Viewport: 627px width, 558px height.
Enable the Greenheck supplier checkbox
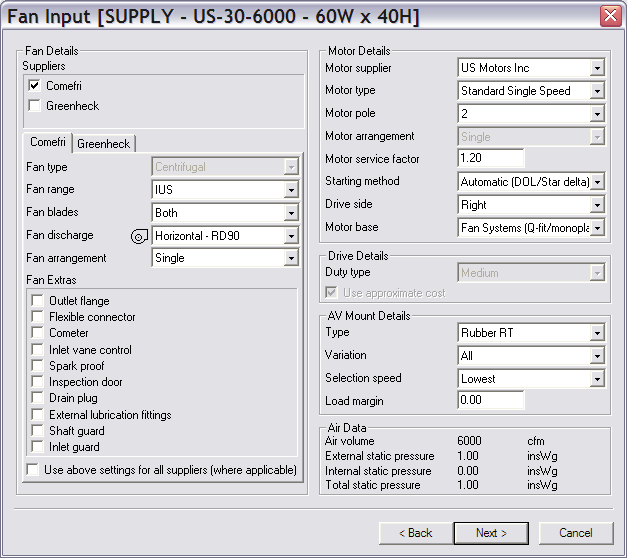pyautogui.click(x=35, y=105)
